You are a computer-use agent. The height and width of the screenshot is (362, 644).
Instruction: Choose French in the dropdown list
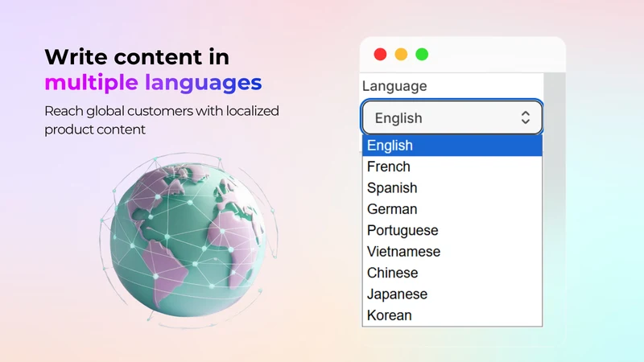click(x=452, y=167)
